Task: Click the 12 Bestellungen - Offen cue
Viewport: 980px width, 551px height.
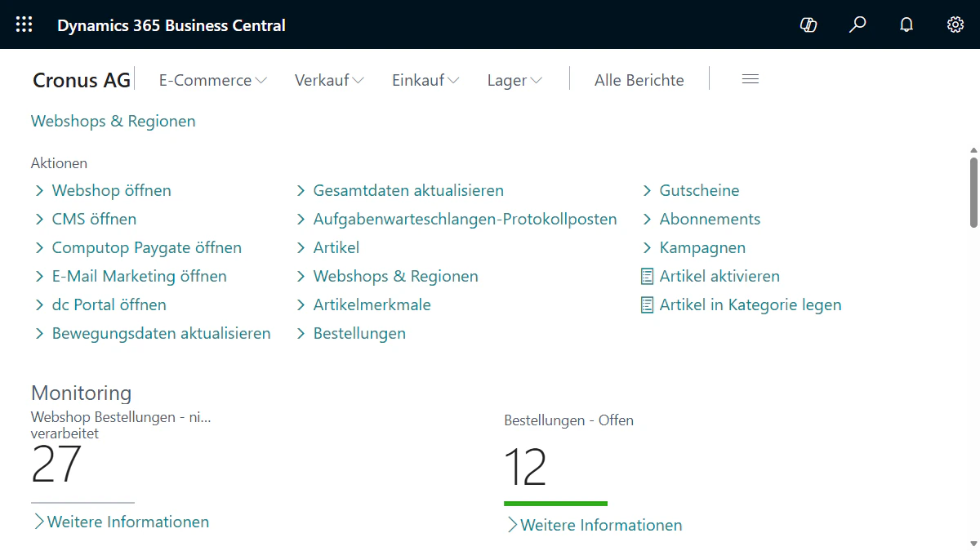Action: (x=525, y=468)
